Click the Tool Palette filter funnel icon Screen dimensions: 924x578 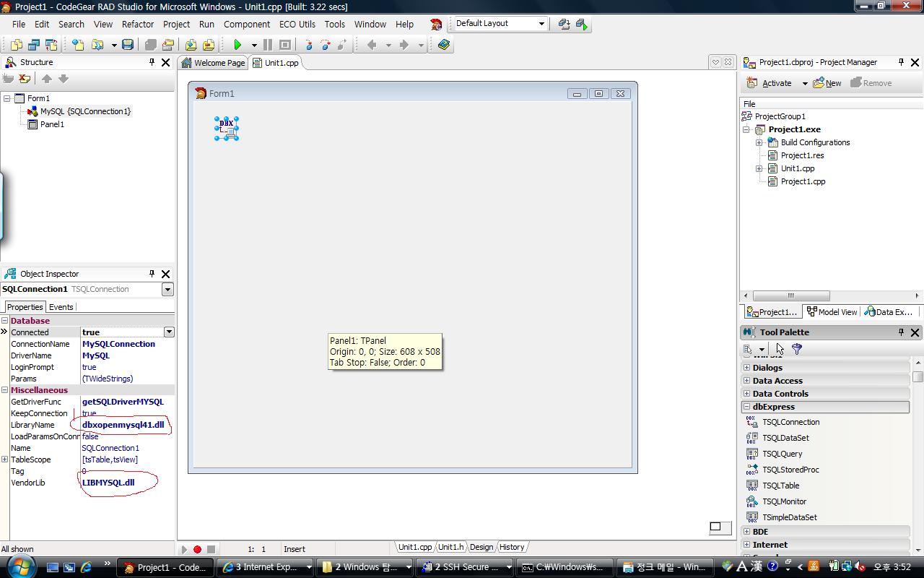pyautogui.click(x=797, y=349)
